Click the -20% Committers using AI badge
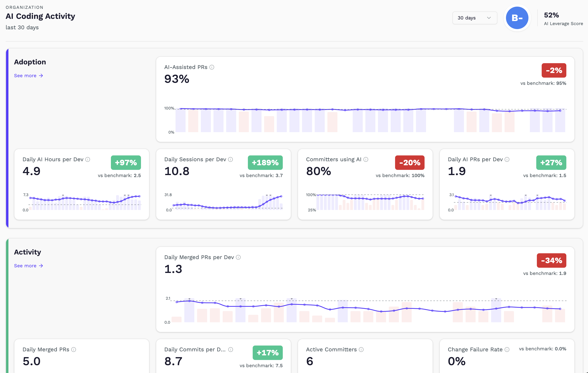 coord(410,163)
